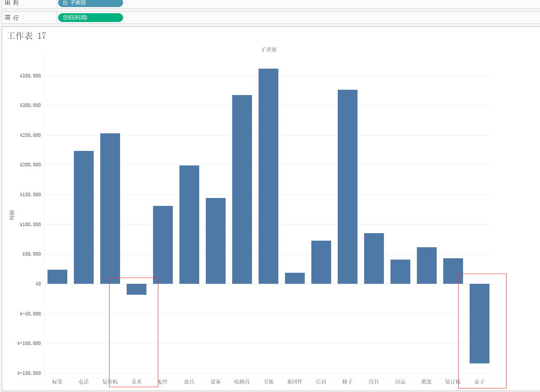Select the 器具 bar
The image size is (540, 392).
(189, 224)
